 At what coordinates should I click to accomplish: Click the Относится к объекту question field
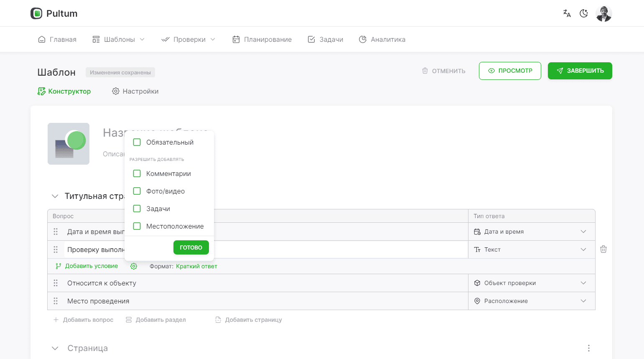pyautogui.click(x=266, y=283)
